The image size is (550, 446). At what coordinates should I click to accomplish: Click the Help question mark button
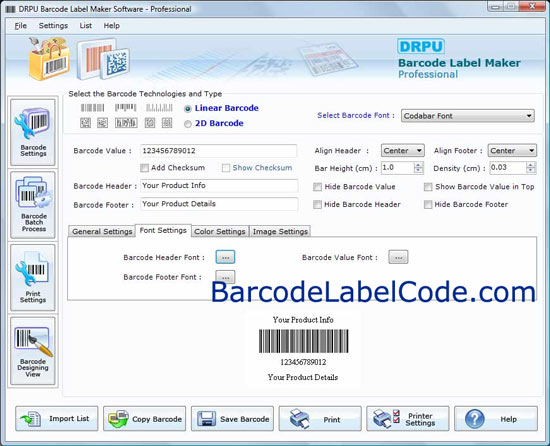pos(496,418)
